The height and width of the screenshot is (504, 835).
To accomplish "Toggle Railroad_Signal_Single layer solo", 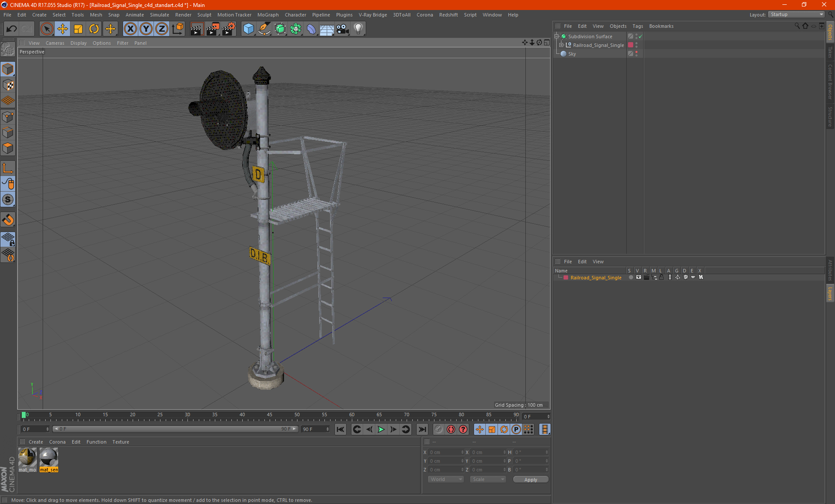I will click(x=631, y=277).
